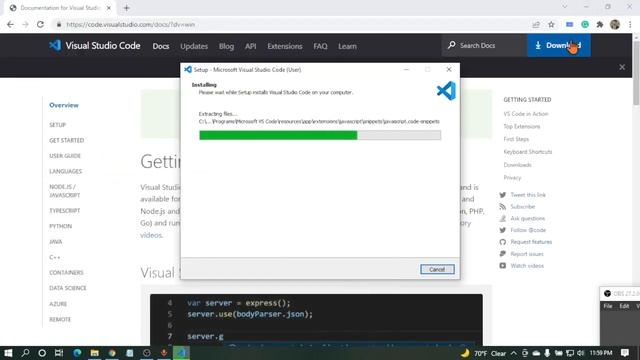The height and width of the screenshot is (360, 640).
Task: Close the Setup dialog window
Action: 449,69
